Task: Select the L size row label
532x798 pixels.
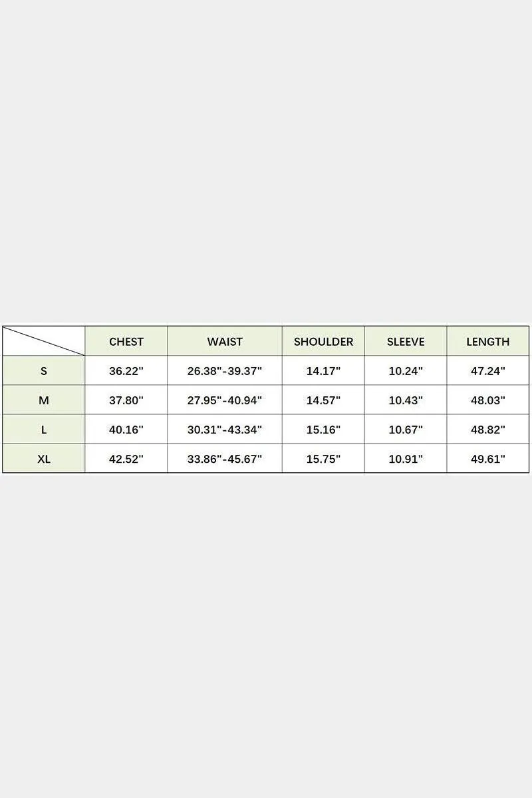Action: (44, 429)
